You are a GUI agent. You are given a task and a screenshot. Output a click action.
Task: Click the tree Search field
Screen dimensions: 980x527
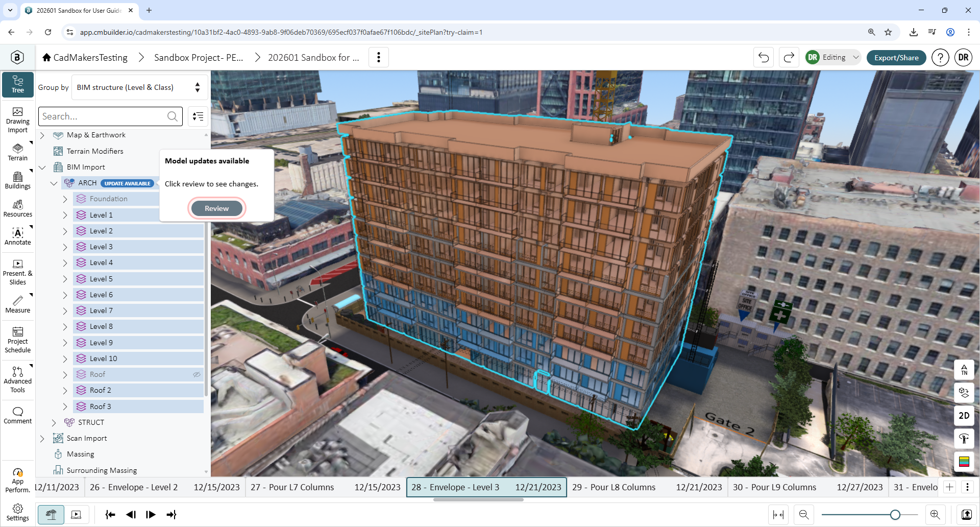(110, 116)
